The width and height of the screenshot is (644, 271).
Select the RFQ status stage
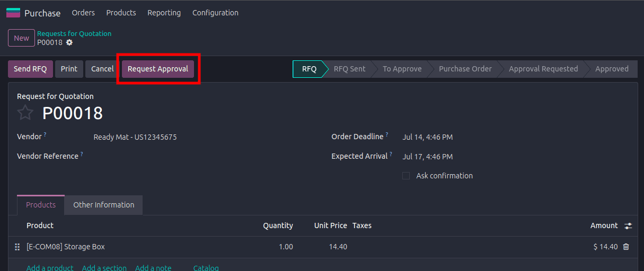click(308, 69)
